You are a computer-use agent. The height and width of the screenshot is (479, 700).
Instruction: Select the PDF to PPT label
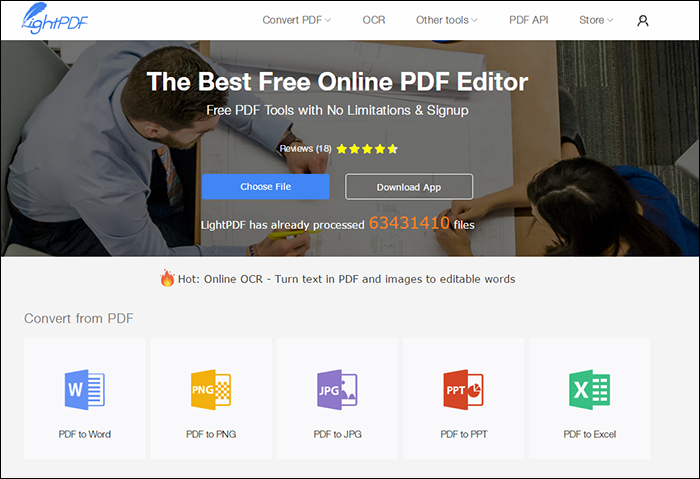click(x=463, y=434)
